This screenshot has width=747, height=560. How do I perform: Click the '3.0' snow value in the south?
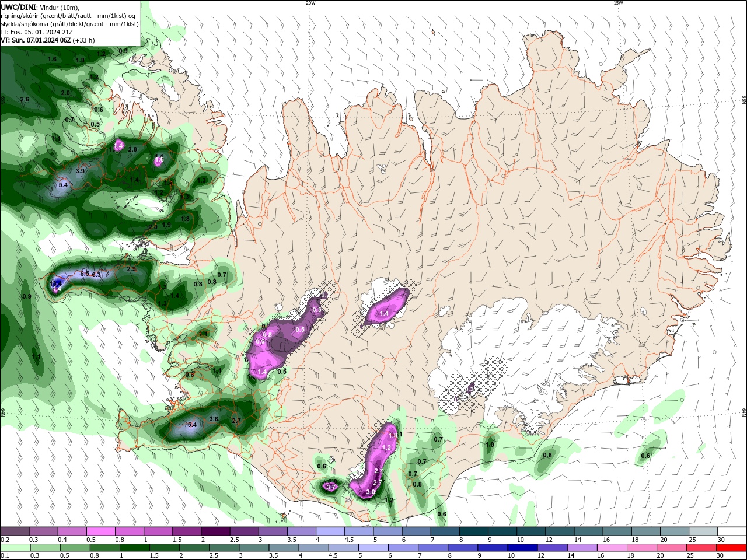(370, 492)
